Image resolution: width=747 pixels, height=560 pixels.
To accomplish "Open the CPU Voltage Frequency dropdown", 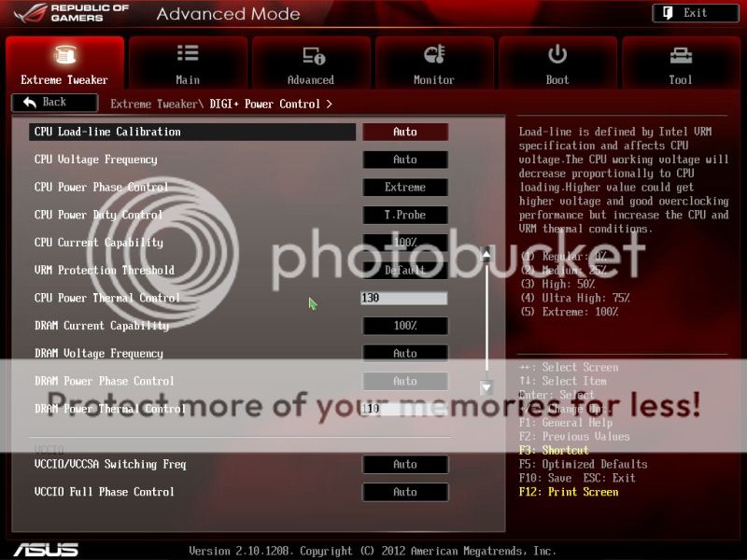I will [405, 160].
